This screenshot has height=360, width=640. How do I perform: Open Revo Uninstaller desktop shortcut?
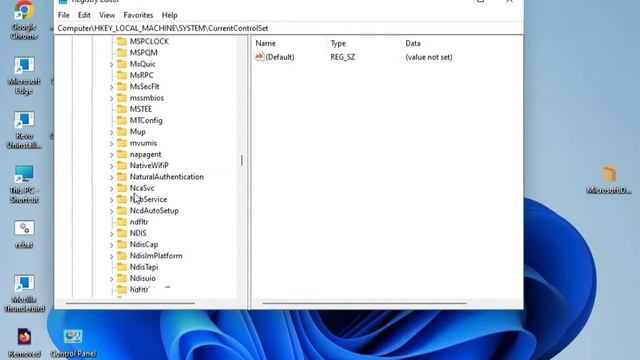tap(24, 130)
